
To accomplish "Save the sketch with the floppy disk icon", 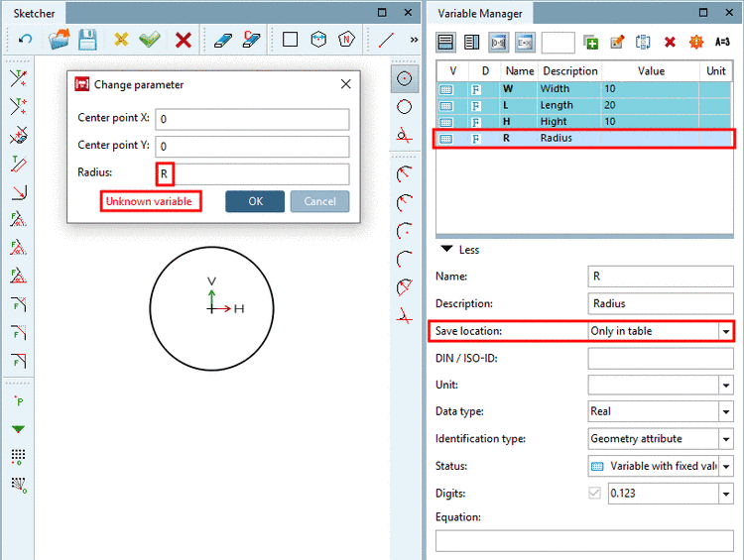I will [x=87, y=40].
